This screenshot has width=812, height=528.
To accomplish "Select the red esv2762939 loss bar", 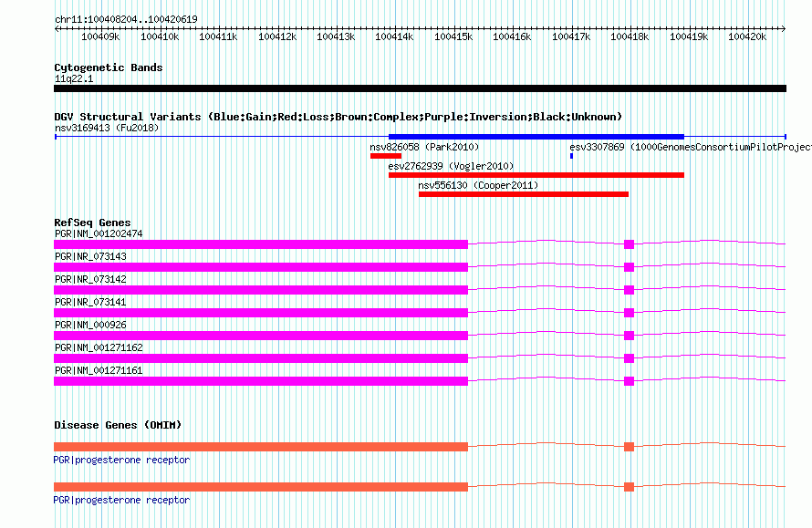I will (x=536, y=175).
